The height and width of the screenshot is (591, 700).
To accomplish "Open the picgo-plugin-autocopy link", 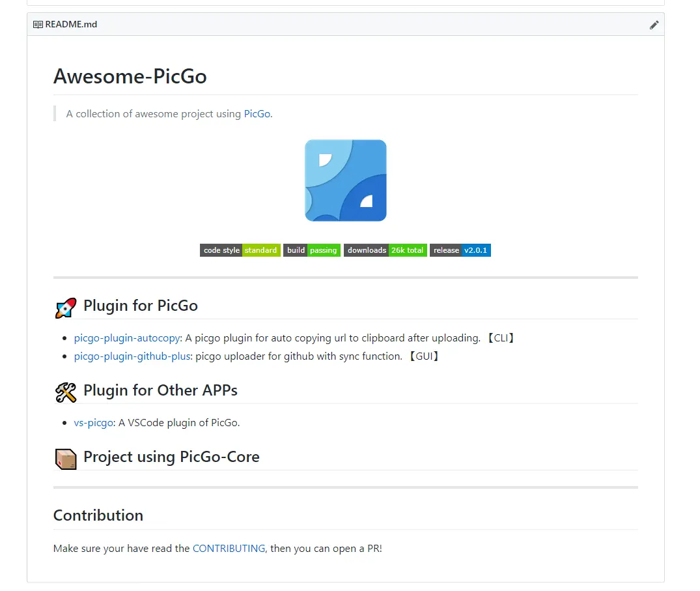I will point(127,338).
